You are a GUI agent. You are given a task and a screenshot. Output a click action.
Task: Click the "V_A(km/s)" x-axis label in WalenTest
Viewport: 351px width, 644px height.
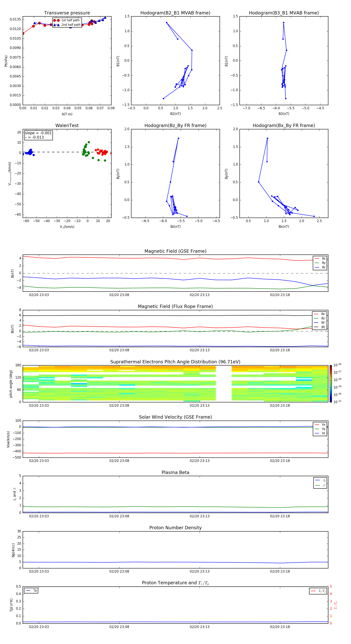[x=67, y=227]
